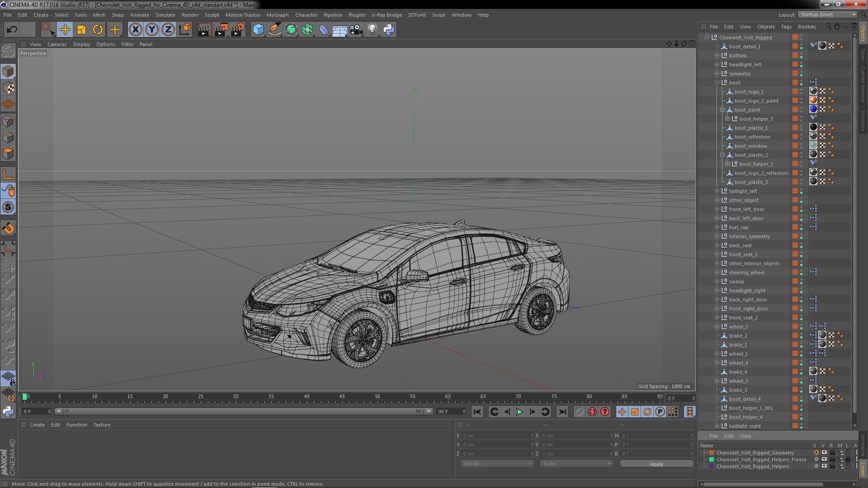Image resolution: width=868 pixels, height=488 pixels.
Task: Open the V-Ray Bridge menu
Action: point(387,15)
